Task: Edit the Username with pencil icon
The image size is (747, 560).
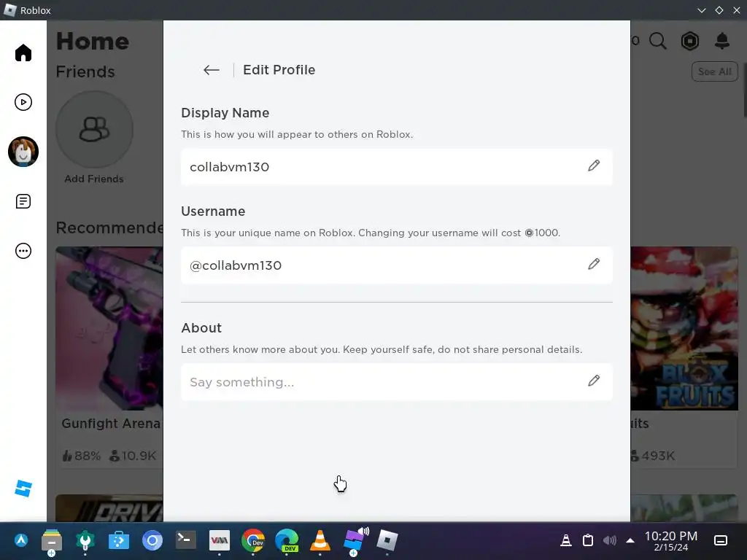Action: tap(594, 264)
